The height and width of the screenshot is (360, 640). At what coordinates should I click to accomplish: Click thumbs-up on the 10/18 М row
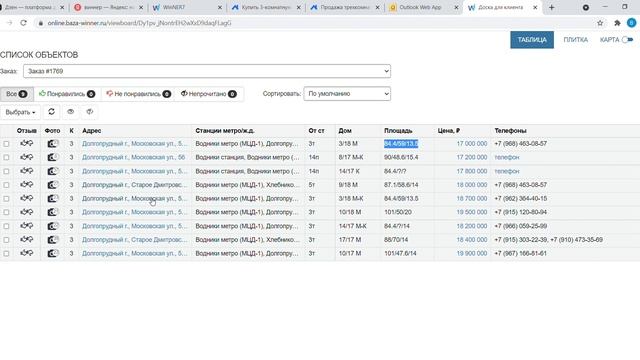[23, 212]
